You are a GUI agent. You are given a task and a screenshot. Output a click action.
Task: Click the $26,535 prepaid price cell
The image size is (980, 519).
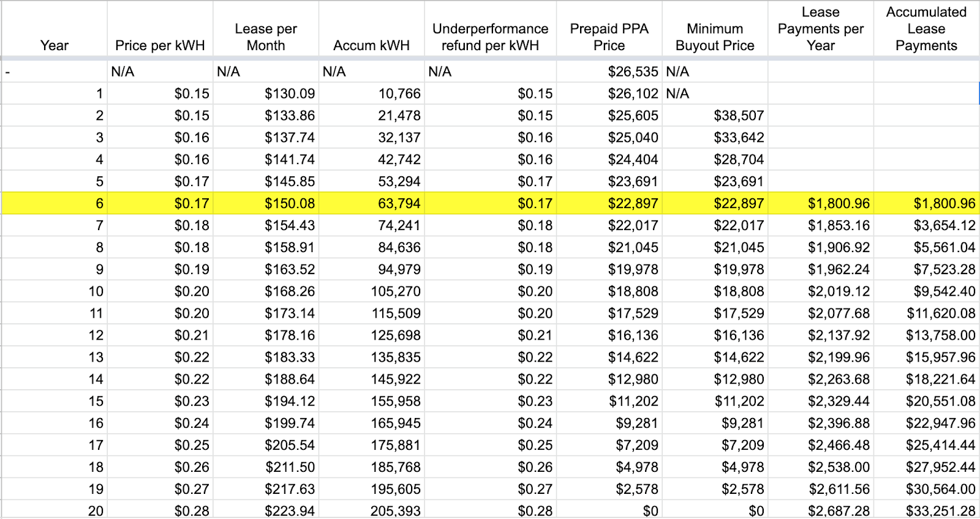pos(609,72)
